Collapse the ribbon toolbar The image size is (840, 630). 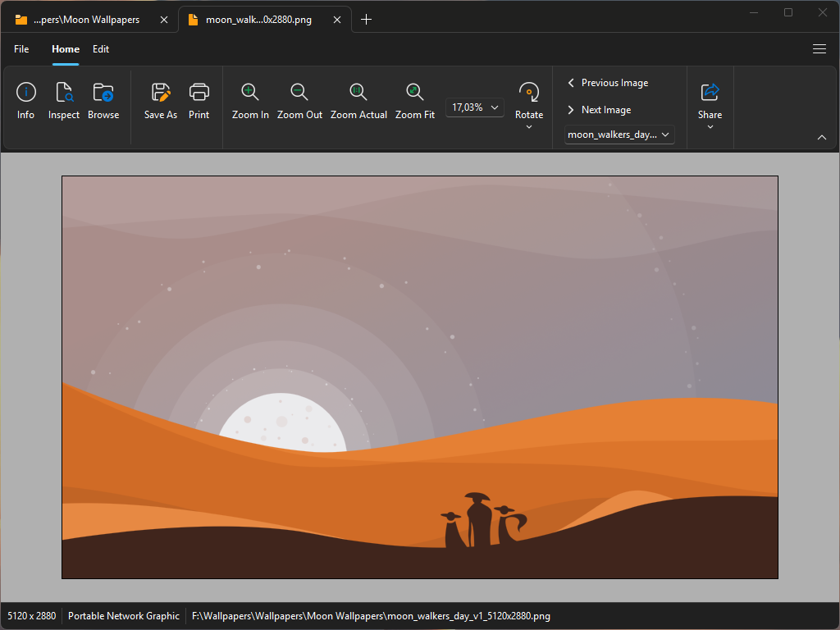coord(822,138)
